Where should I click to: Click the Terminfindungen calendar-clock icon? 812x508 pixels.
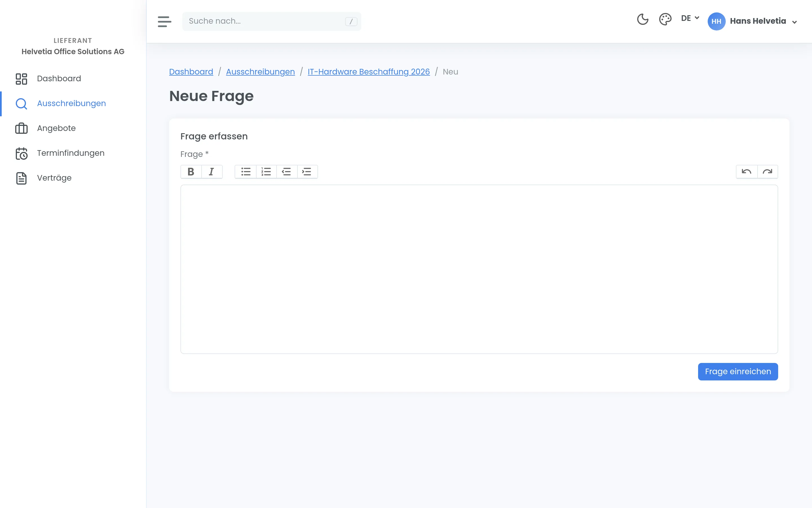coord(21,154)
